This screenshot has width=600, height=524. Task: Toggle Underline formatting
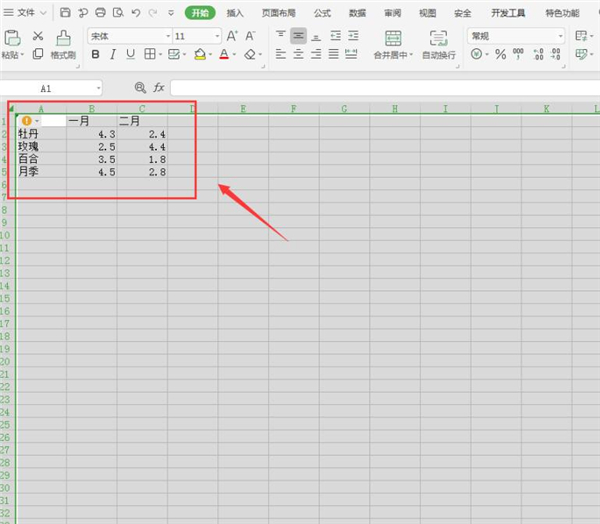[x=130, y=54]
